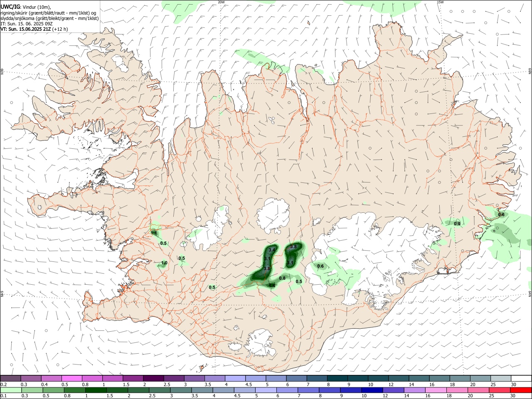Viewport: 532px width, 399px height.
Task: Select the darkest purple swatch labeled 2 in top row
Action: point(153,378)
